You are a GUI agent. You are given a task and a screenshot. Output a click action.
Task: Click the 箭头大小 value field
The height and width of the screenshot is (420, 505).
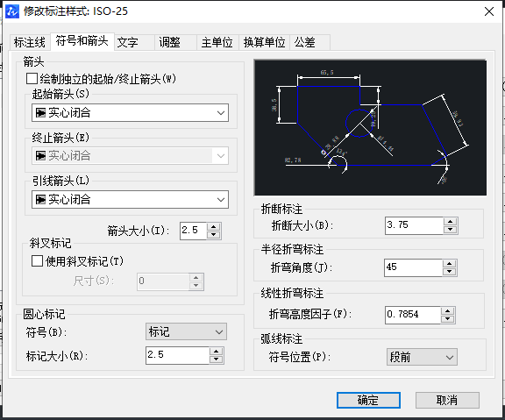pyautogui.click(x=193, y=231)
